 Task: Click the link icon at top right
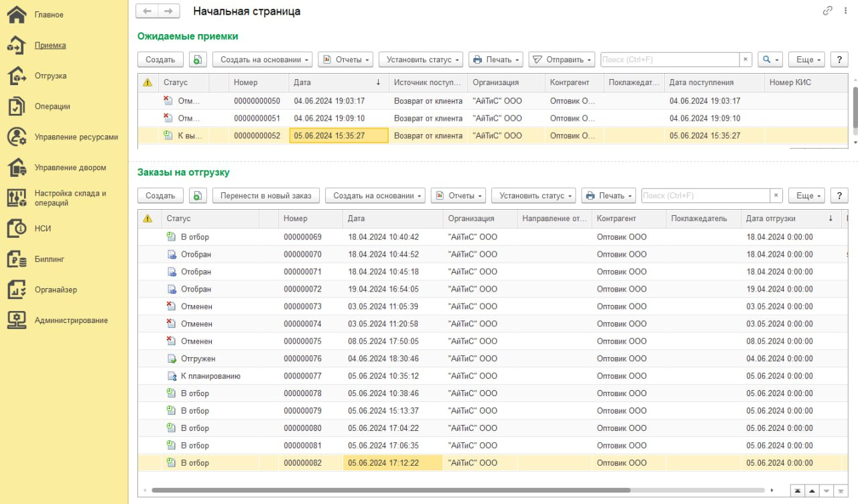click(827, 11)
